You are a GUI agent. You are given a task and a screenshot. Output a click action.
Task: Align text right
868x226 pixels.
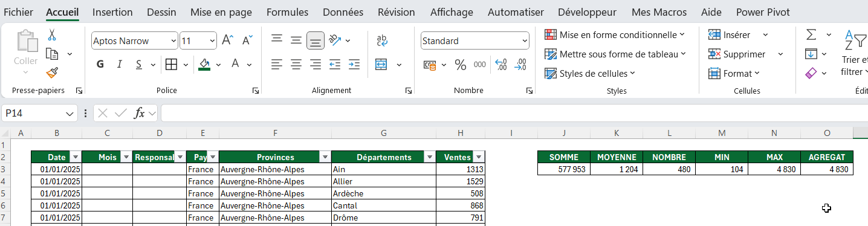coord(316,64)
